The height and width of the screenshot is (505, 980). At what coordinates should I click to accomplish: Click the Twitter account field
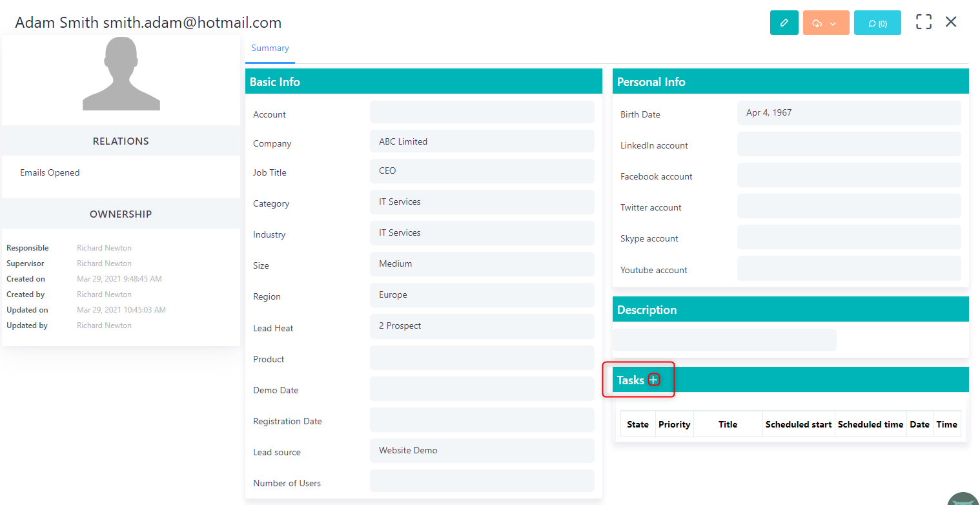(x=849, y=206)
